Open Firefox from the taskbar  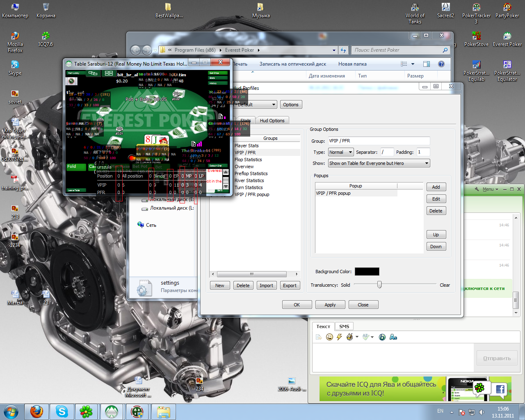37,411
